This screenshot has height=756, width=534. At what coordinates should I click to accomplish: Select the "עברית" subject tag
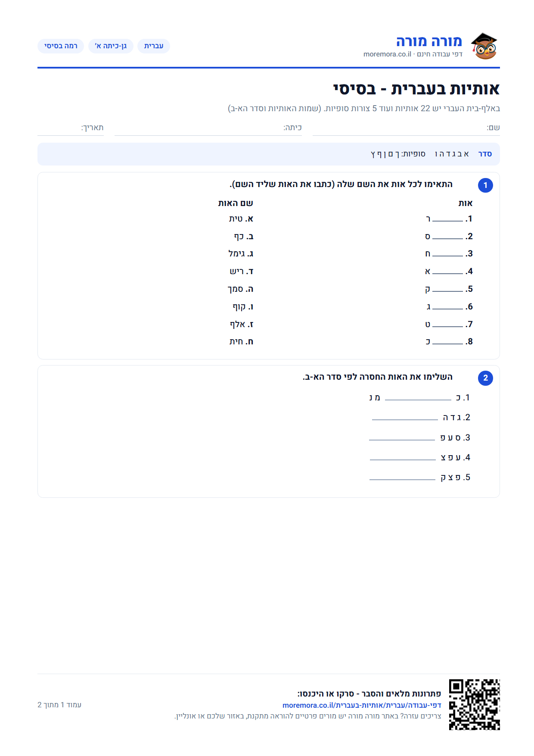(x=154, y=46)
